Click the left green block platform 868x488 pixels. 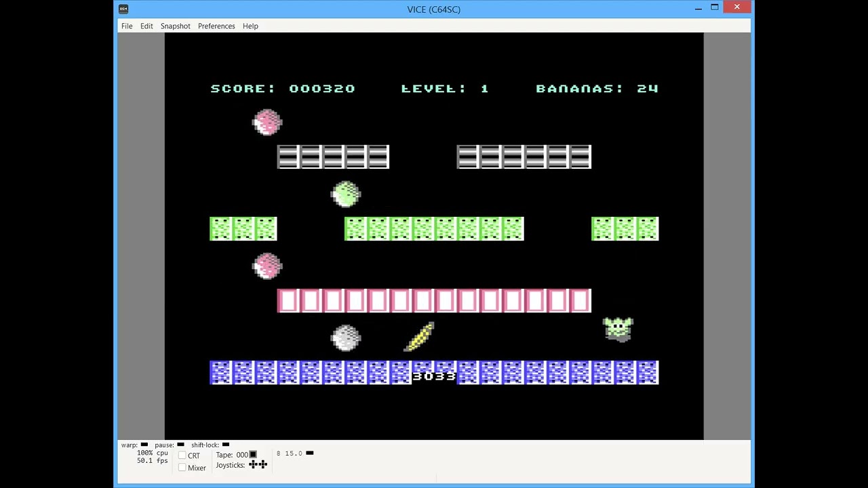pos(243,228)
